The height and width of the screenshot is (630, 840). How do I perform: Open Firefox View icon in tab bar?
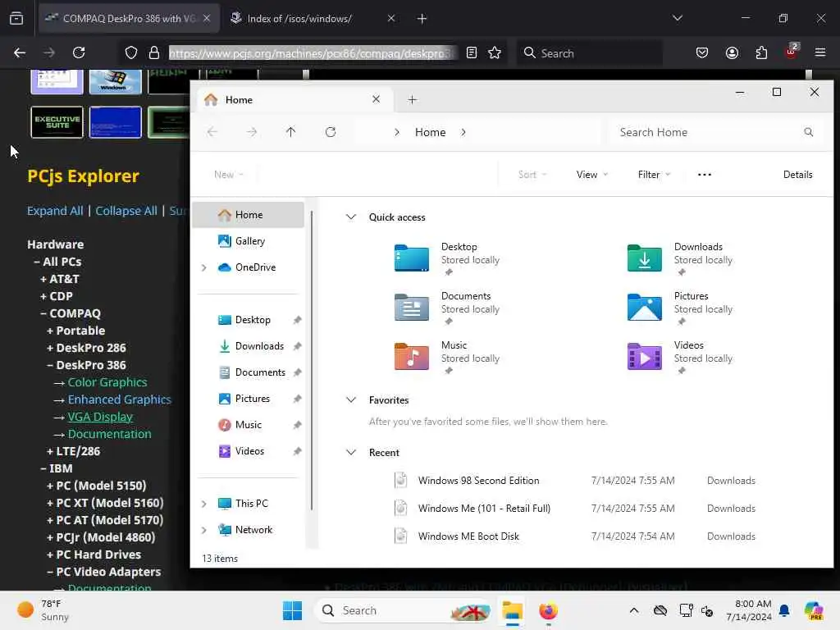click(x=16, y=18)
